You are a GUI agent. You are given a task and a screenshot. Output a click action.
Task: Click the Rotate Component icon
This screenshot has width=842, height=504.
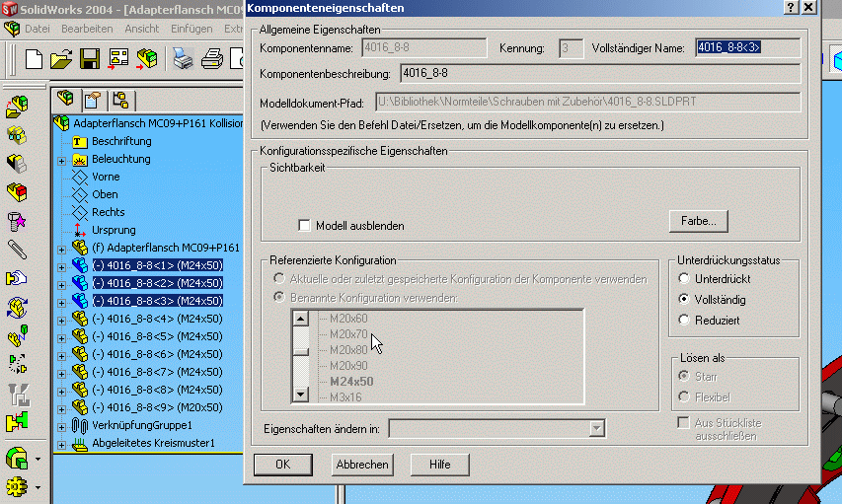[x=17, y=307]
